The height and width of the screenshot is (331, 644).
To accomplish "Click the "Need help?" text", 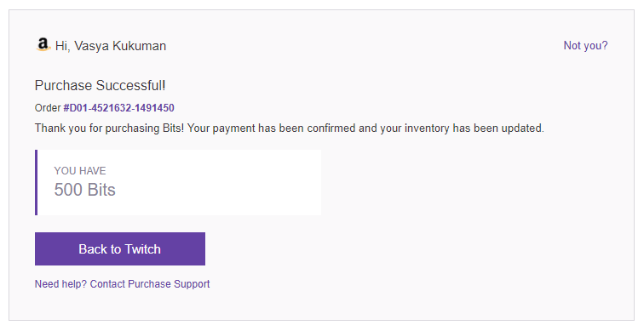I will (x=60, y=284).
